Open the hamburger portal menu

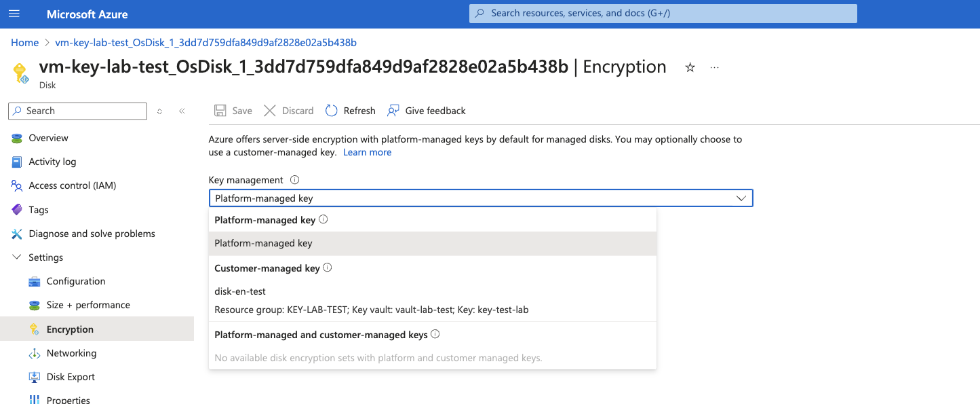click(x=15, y=14)
